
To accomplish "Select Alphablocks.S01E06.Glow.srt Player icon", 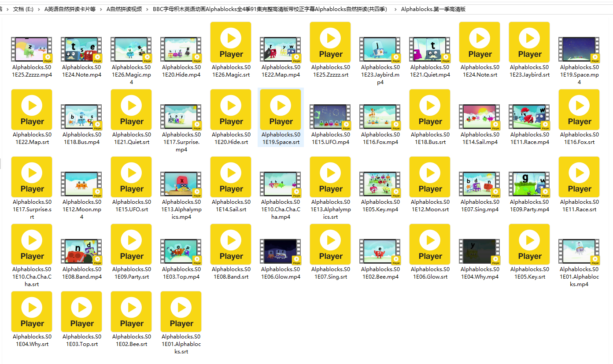I will (430, 244).
